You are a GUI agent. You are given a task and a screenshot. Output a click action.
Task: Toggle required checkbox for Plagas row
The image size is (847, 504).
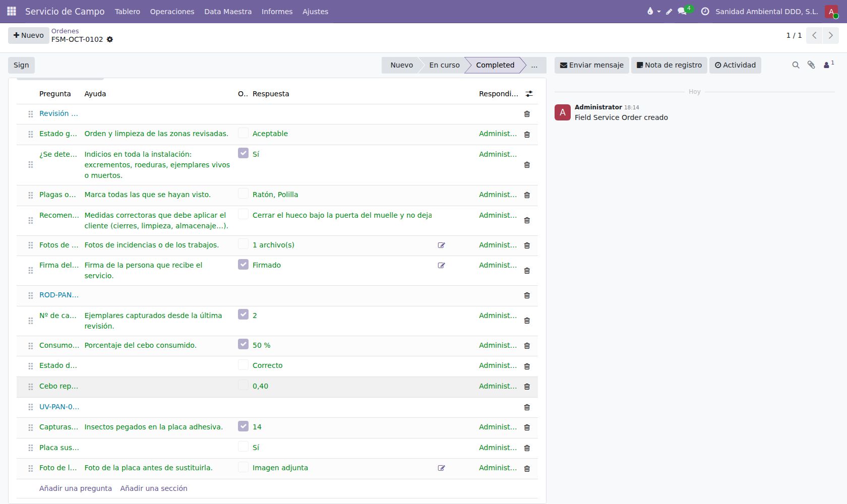(243, 194)
